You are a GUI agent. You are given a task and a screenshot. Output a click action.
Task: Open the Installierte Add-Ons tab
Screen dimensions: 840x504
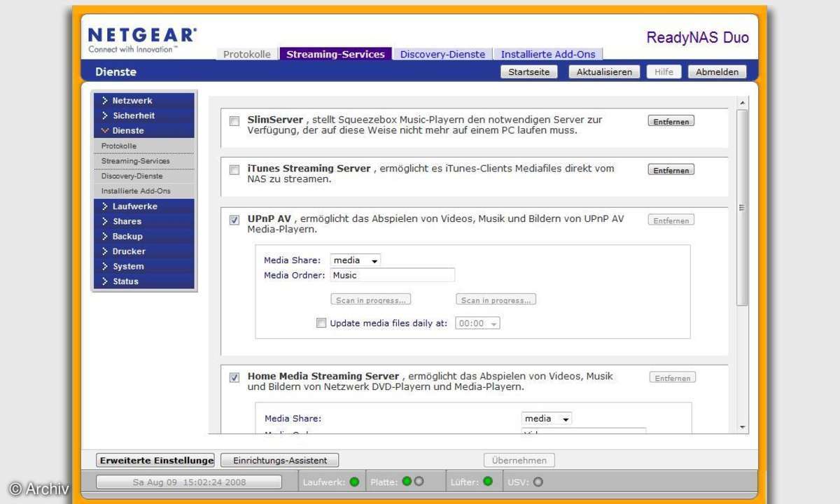[x=548, y=54]
